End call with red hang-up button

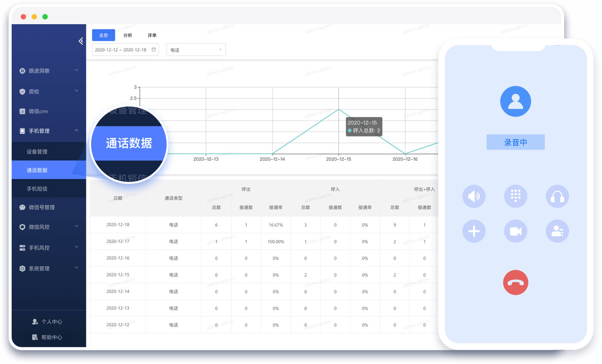(515, 282)
